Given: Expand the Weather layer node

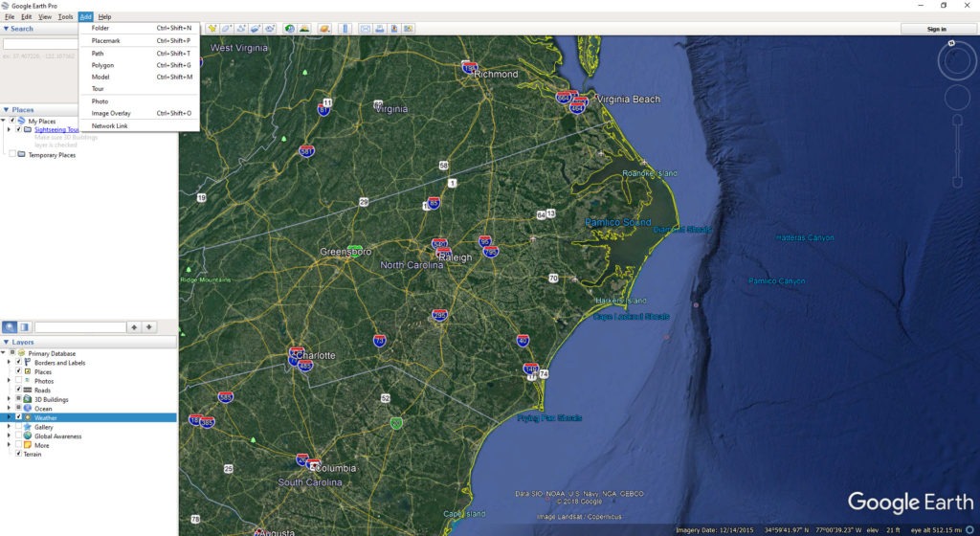Looking at the screenshot, I should [9, 416].
